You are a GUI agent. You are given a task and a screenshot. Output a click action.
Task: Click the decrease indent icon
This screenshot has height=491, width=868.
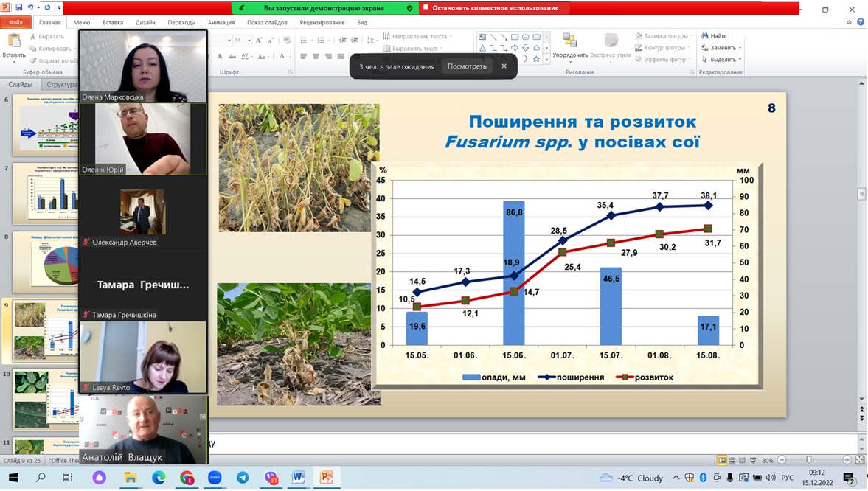pyautogui.click(x=343, y=41)
